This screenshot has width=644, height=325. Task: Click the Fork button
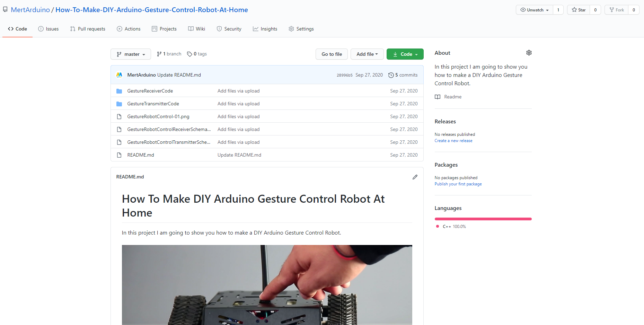(x=617, y=10)
